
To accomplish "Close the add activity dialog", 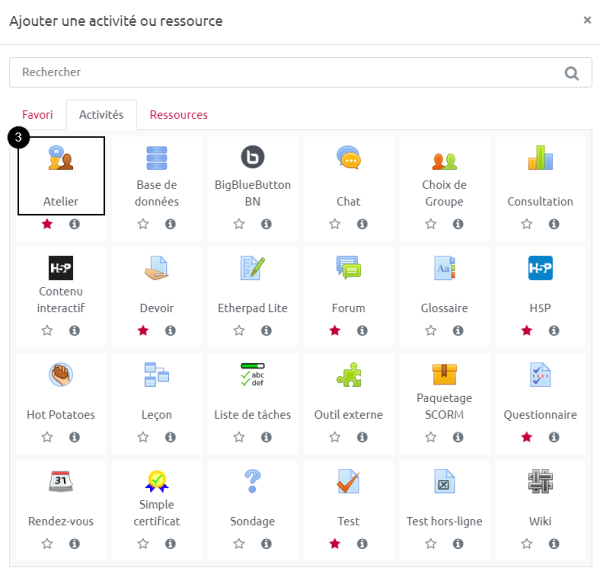I will point(586,19).
